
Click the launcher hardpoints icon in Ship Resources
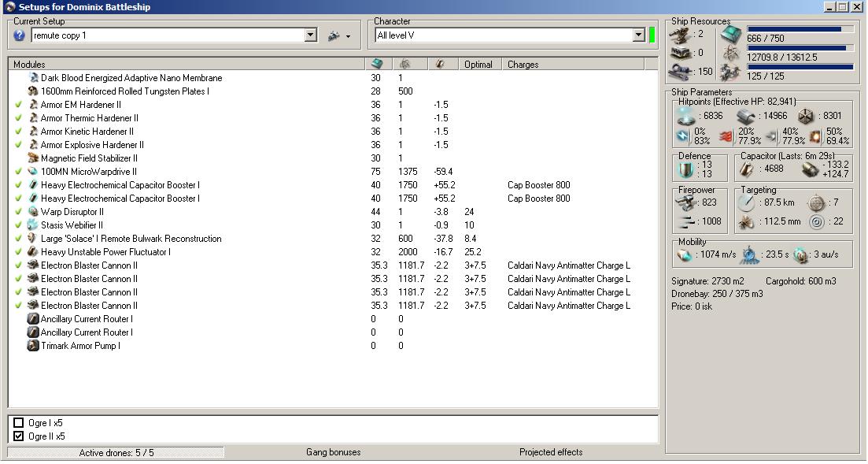[680, 54]
